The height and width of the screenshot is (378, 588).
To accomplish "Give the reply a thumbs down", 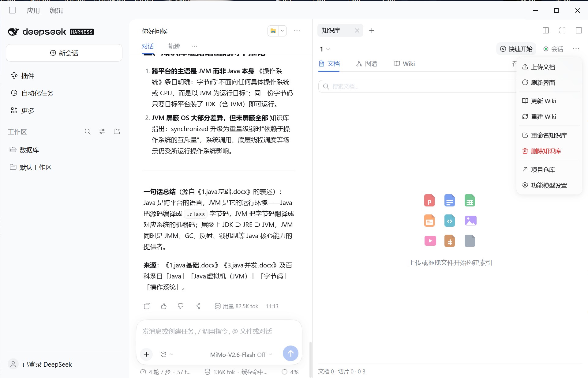I will 180,306.
